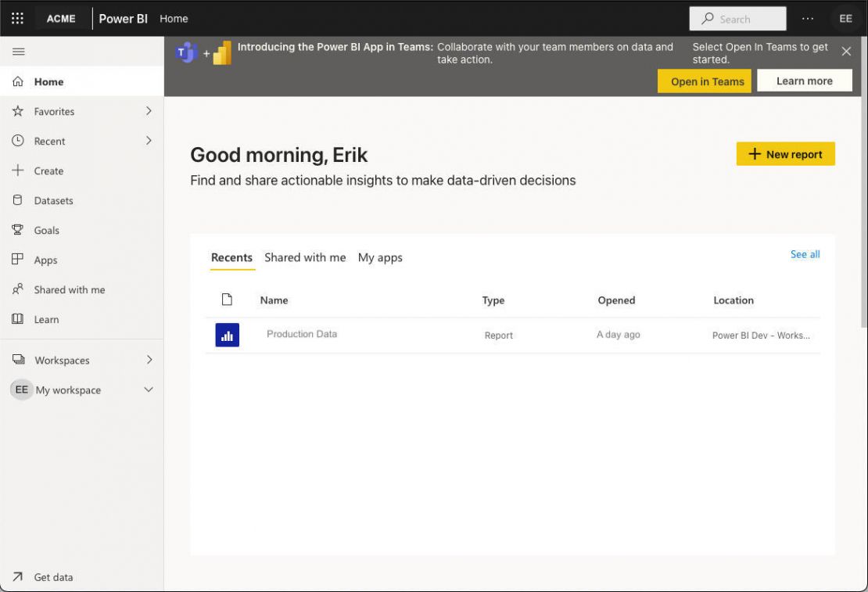Open the EE account avatar
Viewport: 868px width, 592px height.
845,18
